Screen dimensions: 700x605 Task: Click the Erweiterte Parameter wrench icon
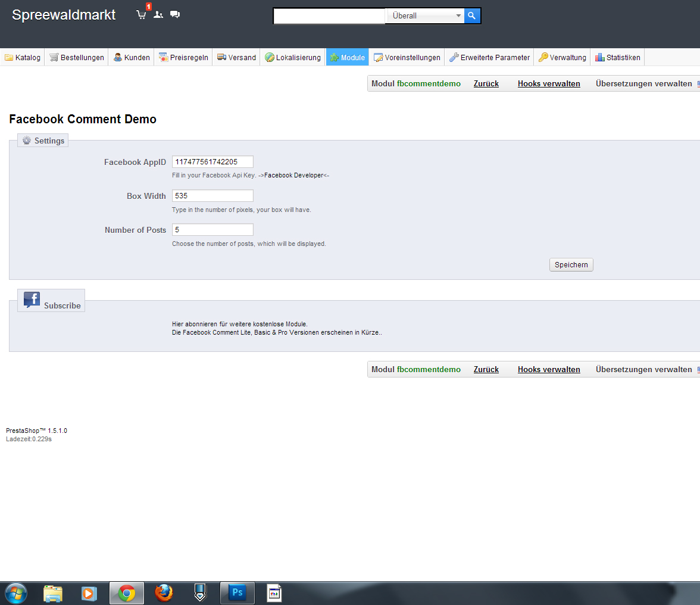[454, 57]
